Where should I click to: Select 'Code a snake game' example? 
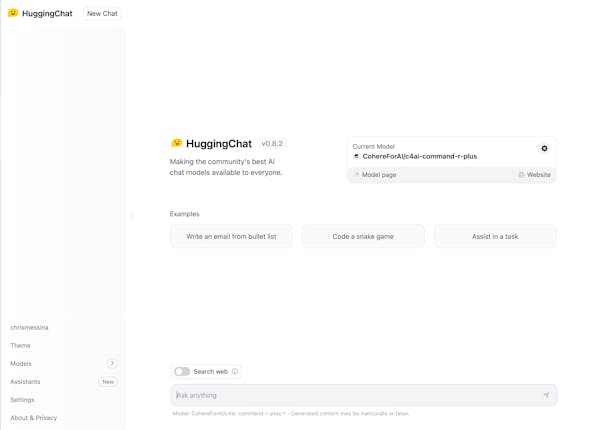(x=363, y=236)
